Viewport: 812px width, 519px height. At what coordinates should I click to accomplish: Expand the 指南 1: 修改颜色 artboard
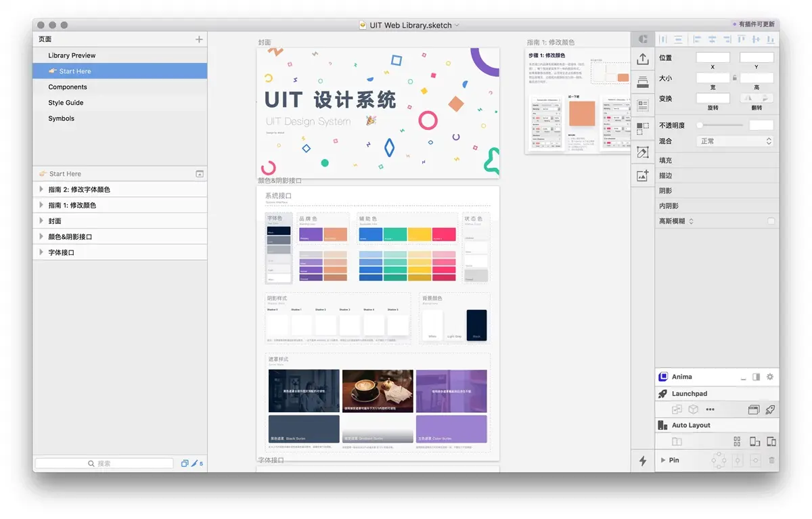click(41, 205)
